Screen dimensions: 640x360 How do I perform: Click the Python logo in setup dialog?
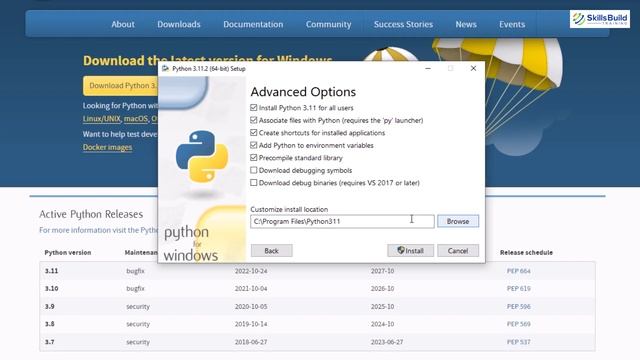(x=202, y=156)
